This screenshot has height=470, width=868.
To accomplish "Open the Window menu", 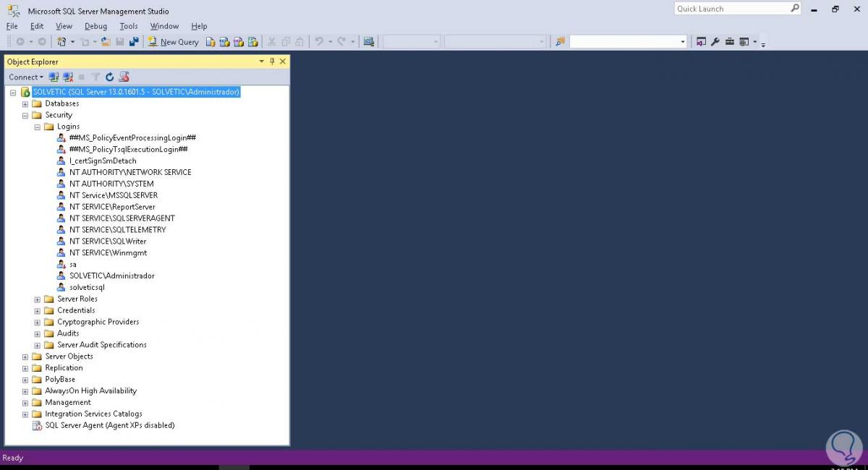I will click(164, 26).
